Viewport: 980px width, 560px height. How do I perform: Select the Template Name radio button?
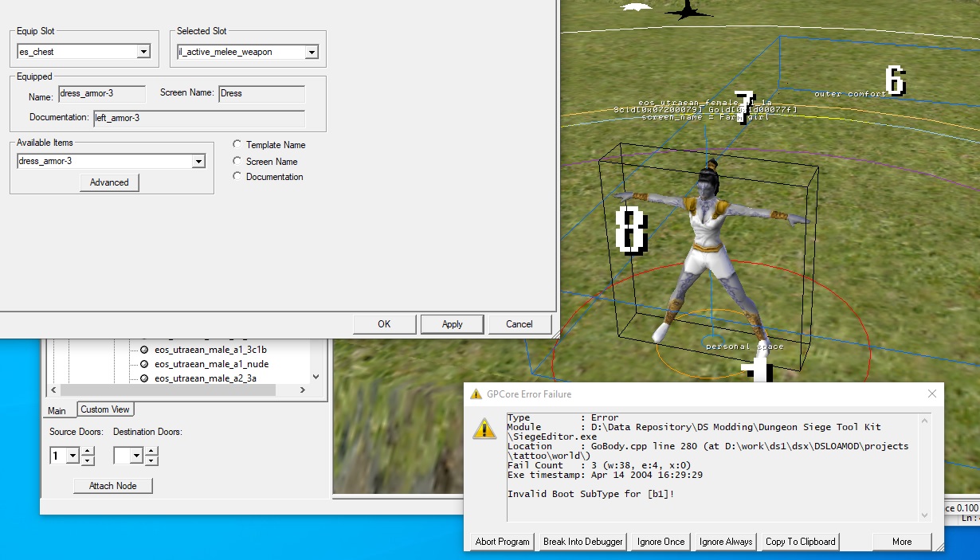(x=237, y=145)
